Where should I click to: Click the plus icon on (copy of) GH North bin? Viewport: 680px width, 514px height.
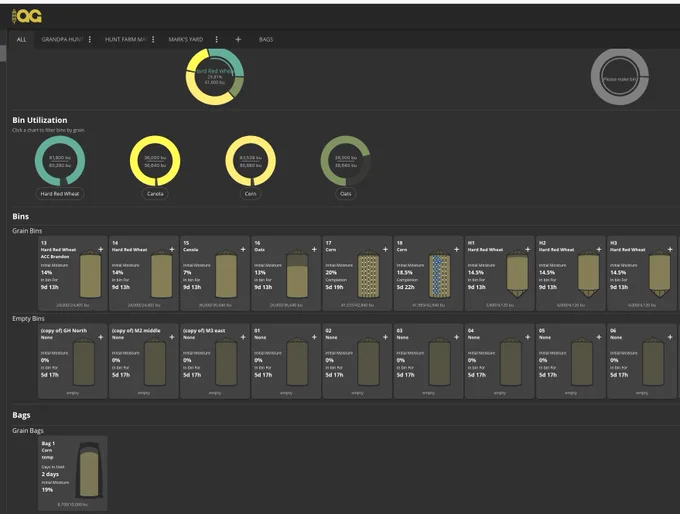(x=101, y=337)
